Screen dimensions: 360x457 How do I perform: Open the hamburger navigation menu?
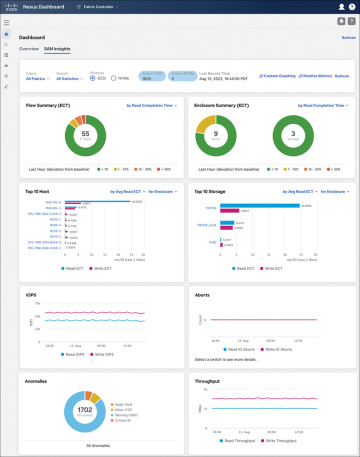click(6, 23)
